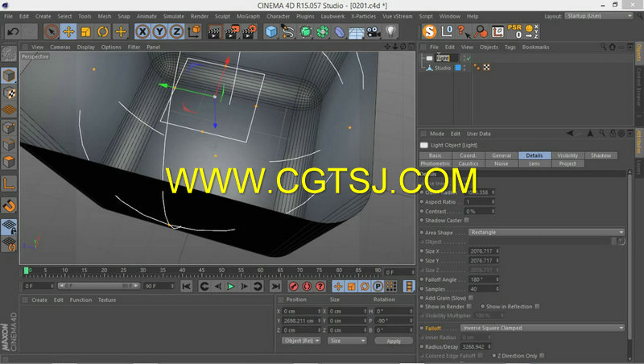Click the Undo arrow icon
This screenshot has height=364, width=644.
point(13,31)
